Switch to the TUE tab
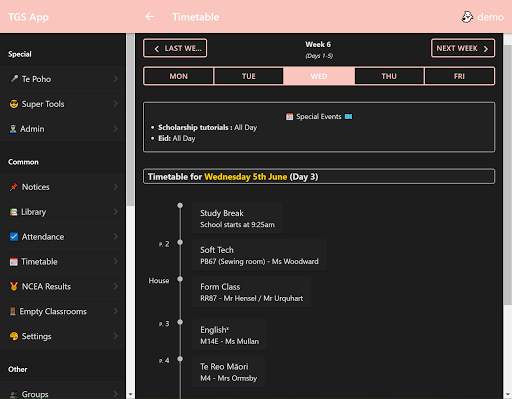 tap(249, 76)
